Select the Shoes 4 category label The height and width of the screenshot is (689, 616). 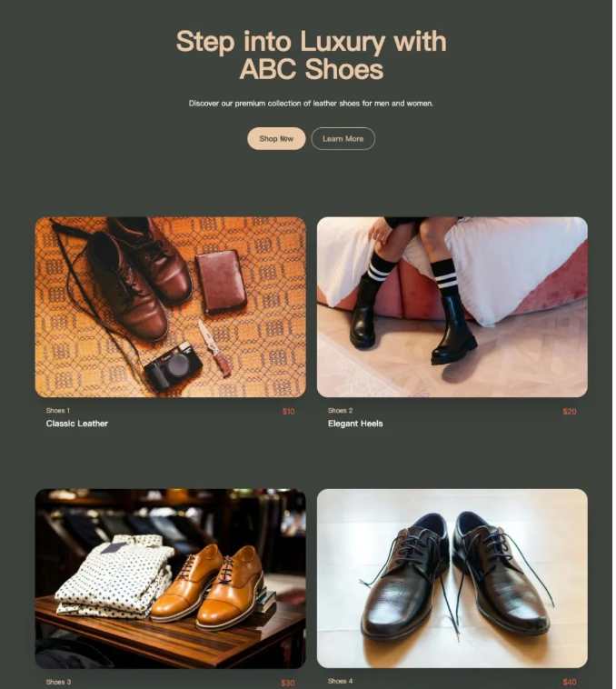coord(341,681)
